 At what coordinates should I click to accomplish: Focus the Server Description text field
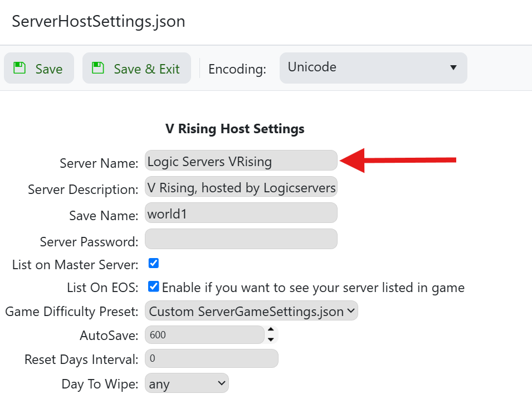click(x=241, y=188)
